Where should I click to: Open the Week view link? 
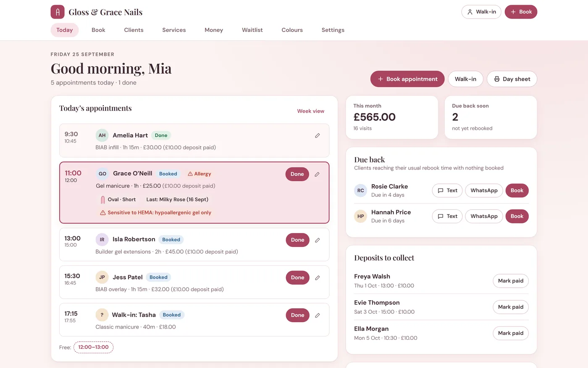(311, 111)
